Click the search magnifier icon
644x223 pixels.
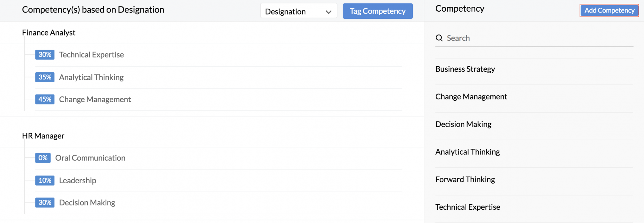pyautogui.click(x=439, y=38)
